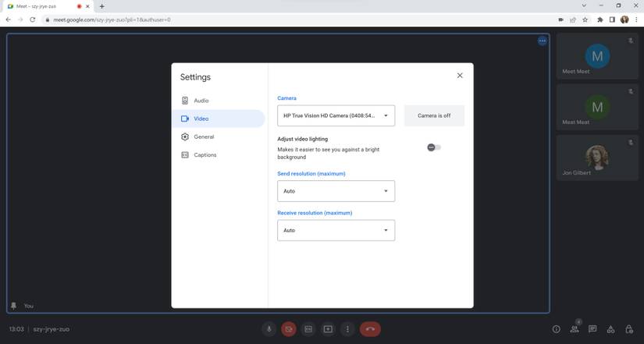Screen dimensions: 644x344
Task: Click the Receive resolution (maximum) label
Action: [x=315, y=213]
